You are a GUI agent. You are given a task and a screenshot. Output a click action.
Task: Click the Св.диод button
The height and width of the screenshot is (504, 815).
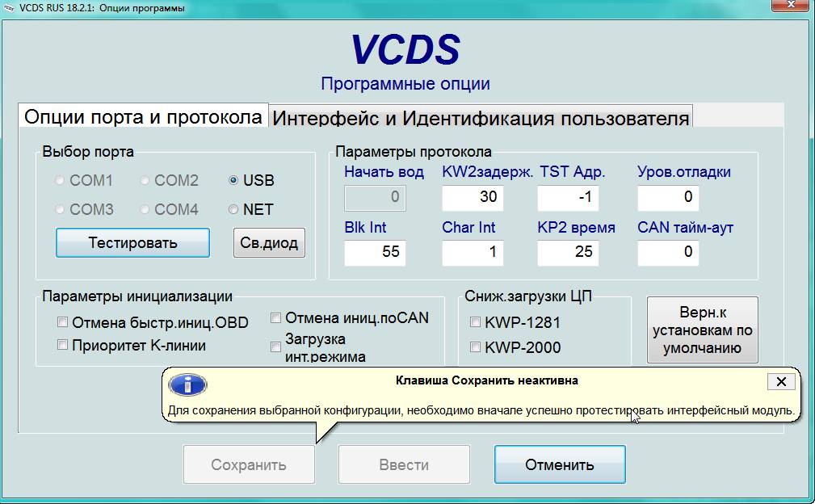(269, 242)
